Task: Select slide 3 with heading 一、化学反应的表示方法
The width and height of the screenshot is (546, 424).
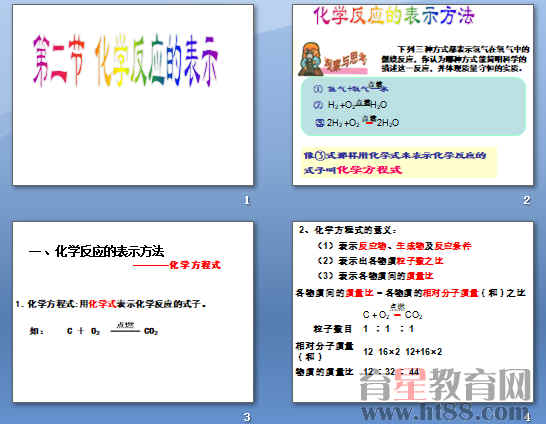Action: click(133, 312)
